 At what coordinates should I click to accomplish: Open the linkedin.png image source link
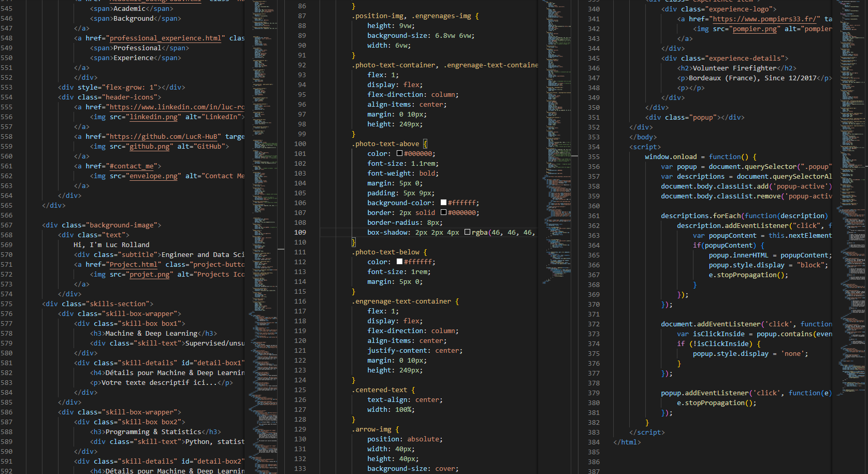coord(153,117)
